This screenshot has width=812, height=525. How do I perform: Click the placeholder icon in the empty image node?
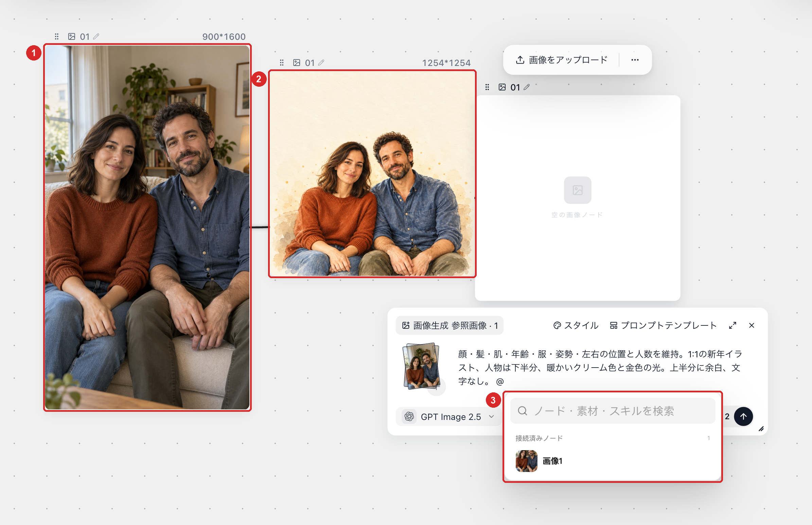coord(578,190)
